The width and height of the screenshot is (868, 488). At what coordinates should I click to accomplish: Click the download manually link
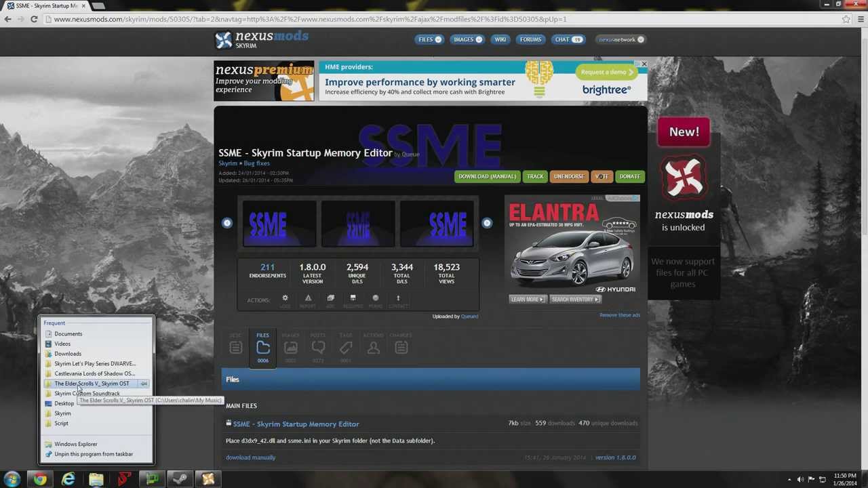coord(250,457)
